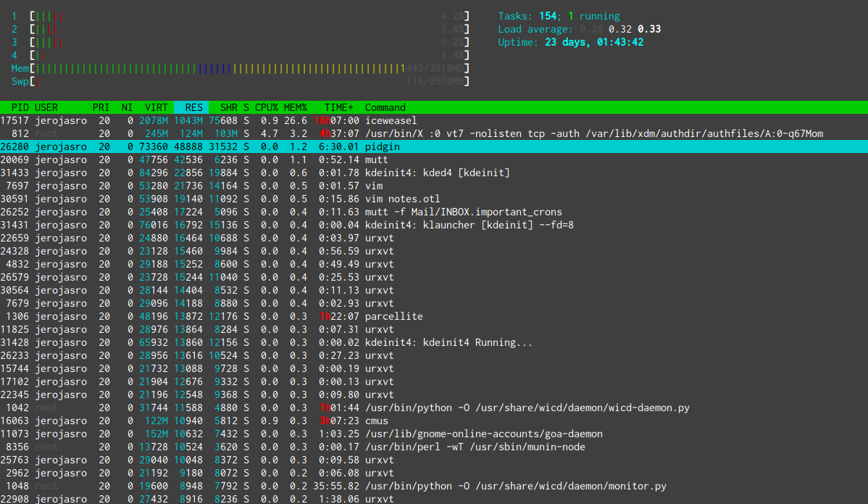Select the iceweasel process row
This screenshot has height=504, width=868.
[x=434, y=120]
